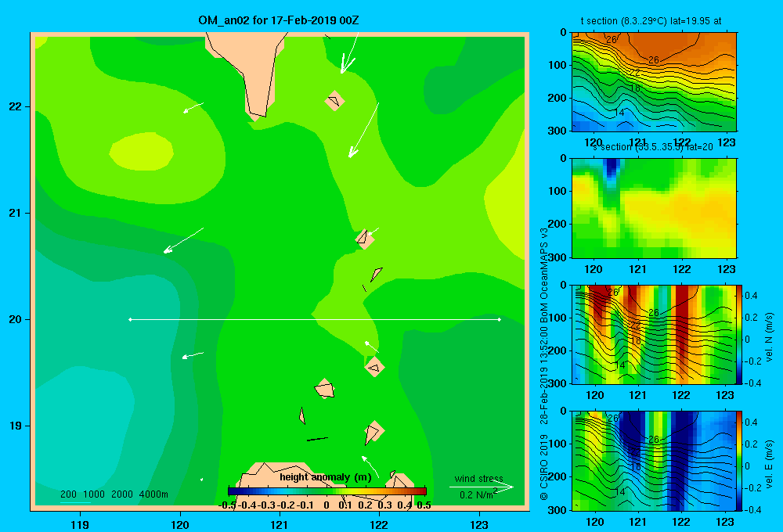The width and height of the screenshot is (783, 532).
Task: Click the 0.5 tick on height anomaly color bar
Action: tap(424, 505)
